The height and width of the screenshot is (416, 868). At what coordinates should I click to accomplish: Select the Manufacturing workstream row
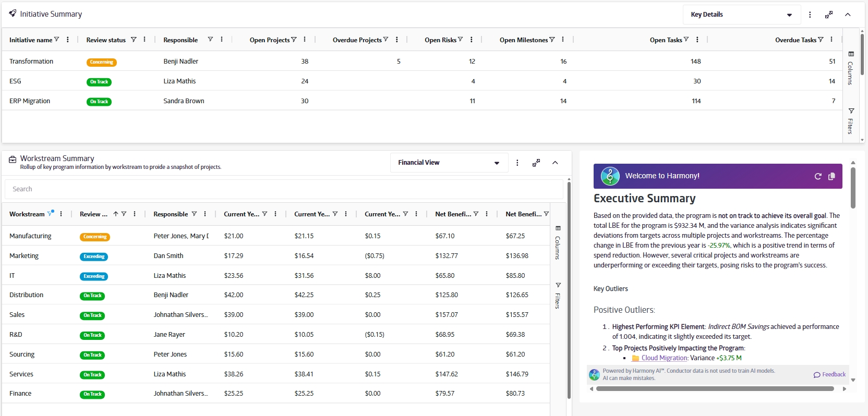pos(276,236)
